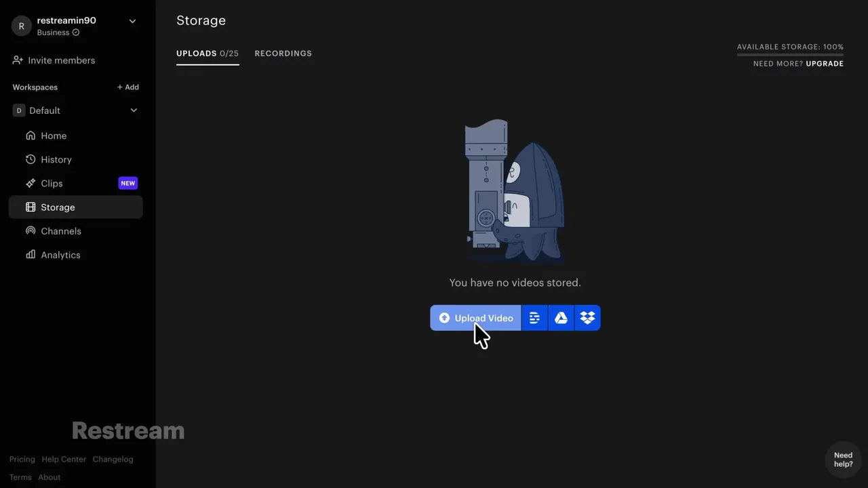The height and width of the screenshot is (488, 868).
Task: Click the D workspace badge icon
Action: [x=19, y=110]
